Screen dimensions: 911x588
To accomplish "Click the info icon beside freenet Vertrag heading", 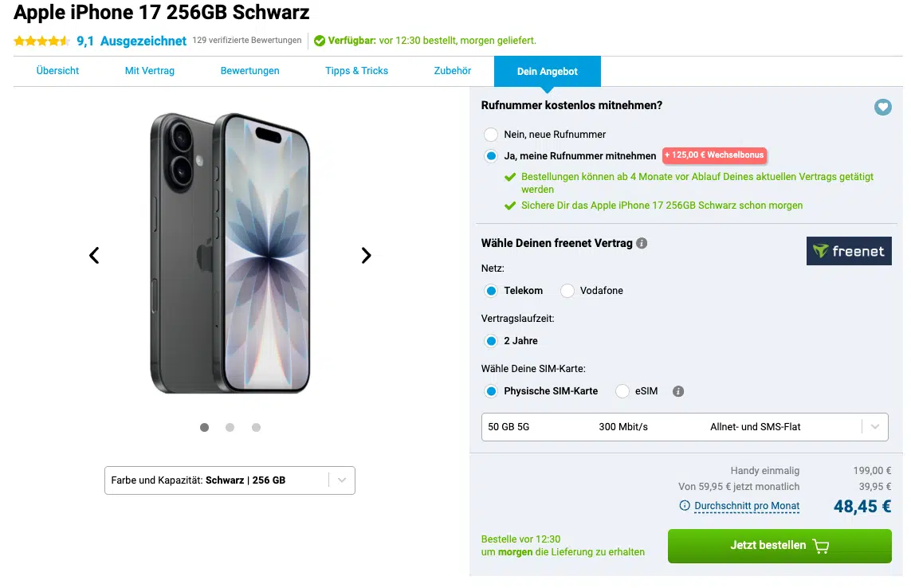I will [642, 243].
